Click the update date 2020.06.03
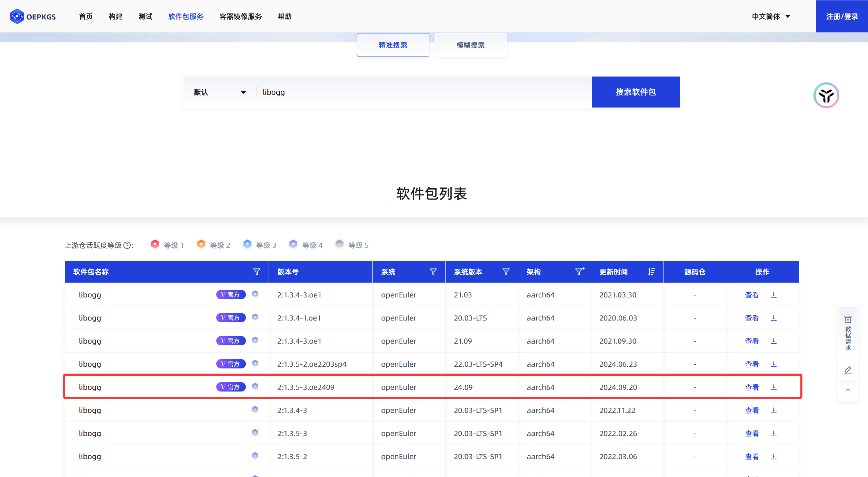 pos(618,318)
